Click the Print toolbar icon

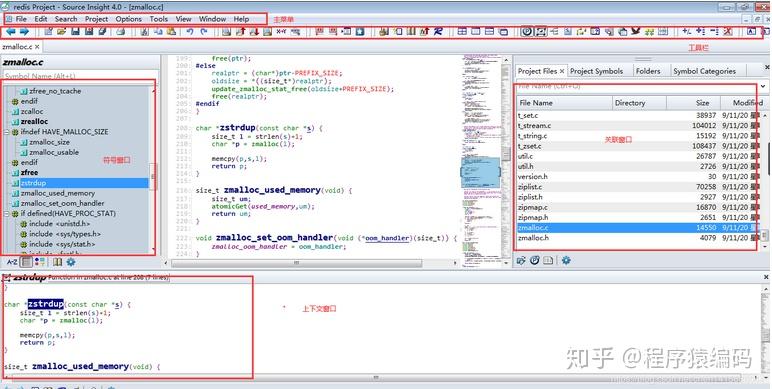[121, 32]
